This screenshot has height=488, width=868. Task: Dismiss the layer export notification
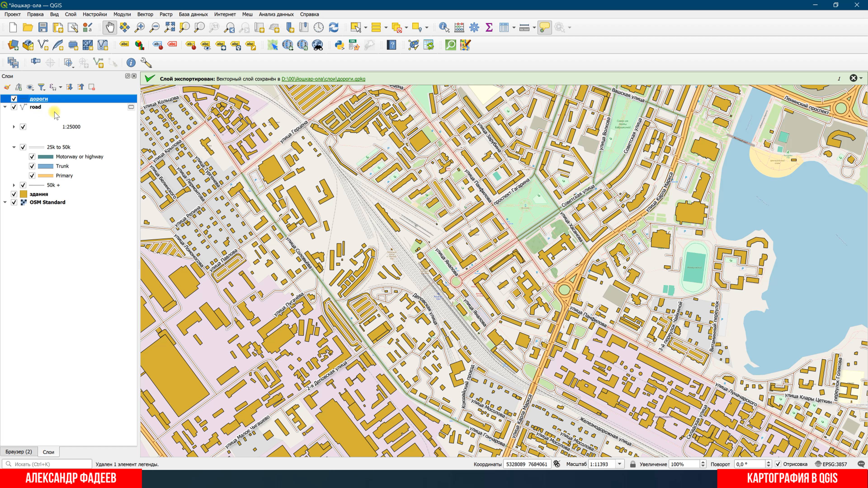854,78
